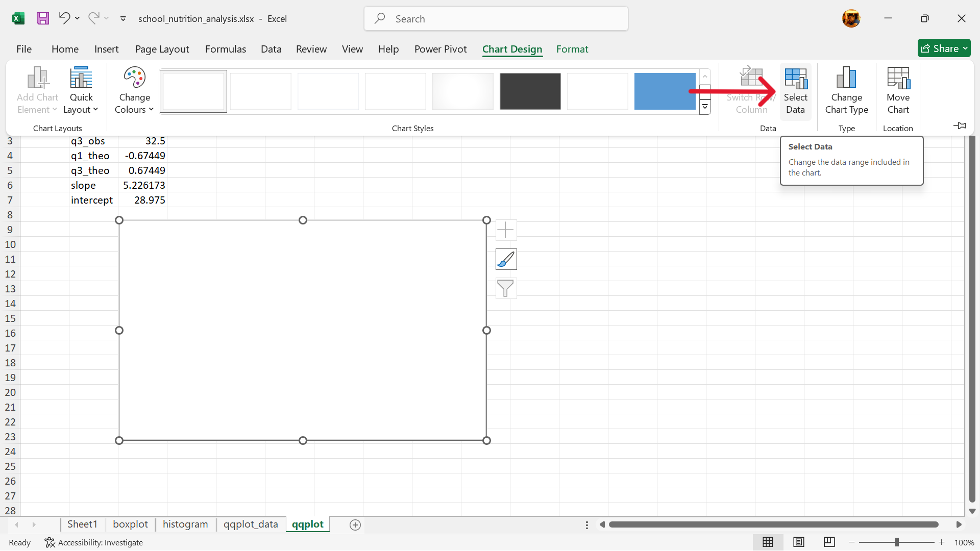Click the Chart Styles brush button
Image resolution: width=980 pixels, height=551 pixels.
click(506, 259)
